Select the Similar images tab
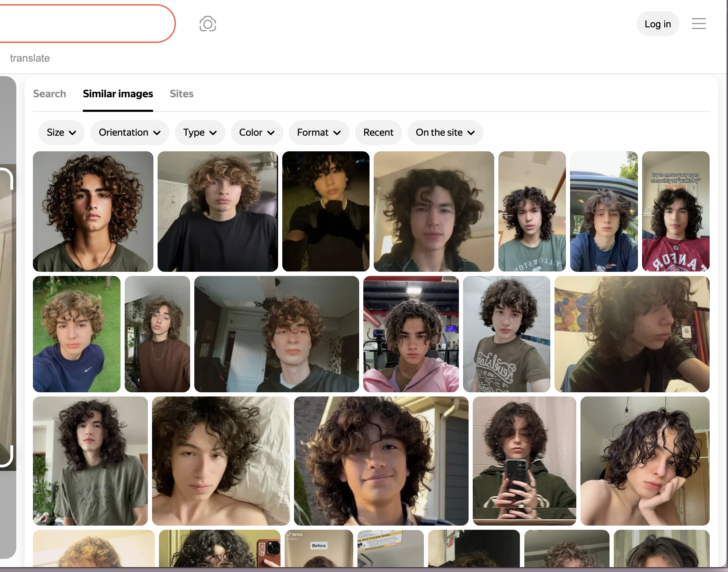Screen dimensions: 728x572 pyautogui.click(x=118, y=94)
